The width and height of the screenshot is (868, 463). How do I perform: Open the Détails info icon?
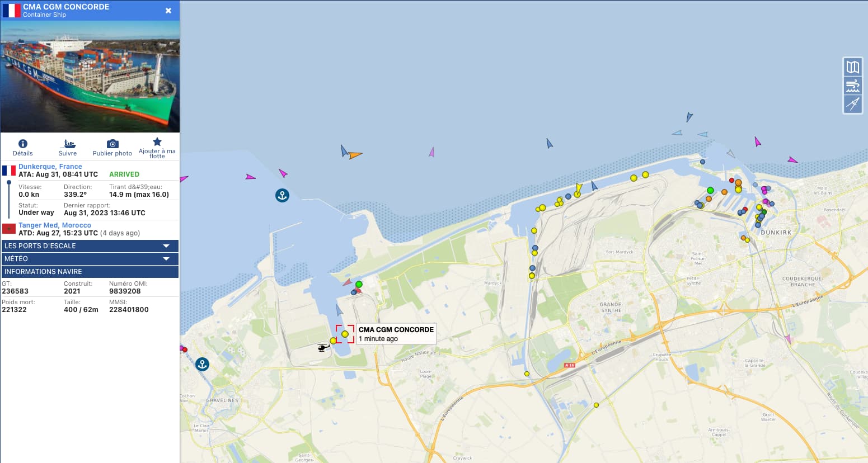coord(23,144)
